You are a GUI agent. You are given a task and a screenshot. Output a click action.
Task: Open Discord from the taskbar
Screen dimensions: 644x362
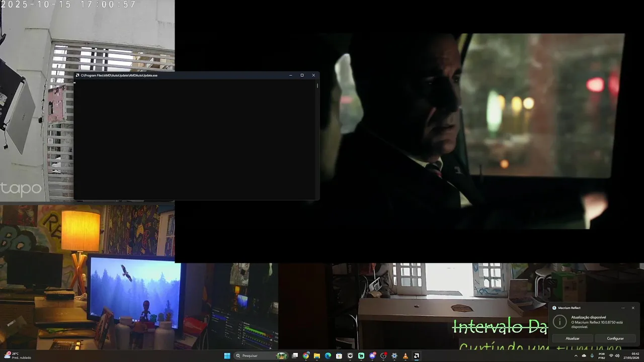[372, 356]
